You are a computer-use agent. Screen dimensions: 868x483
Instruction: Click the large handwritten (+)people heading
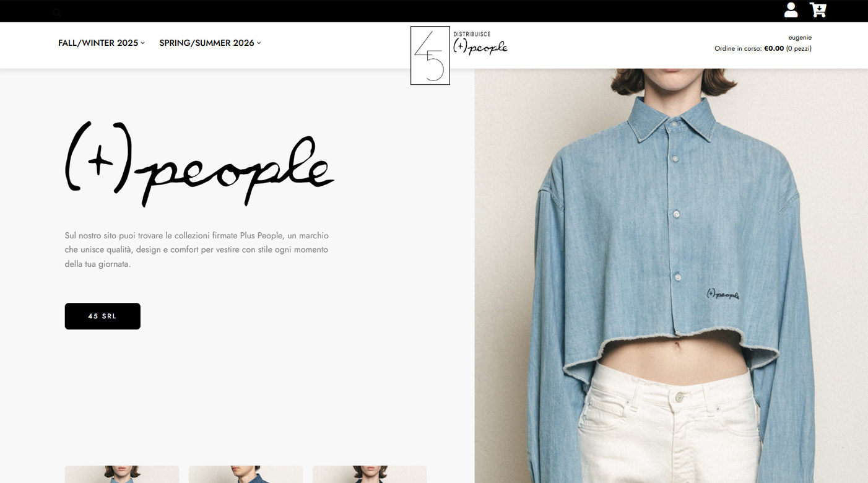pos(199,164)
